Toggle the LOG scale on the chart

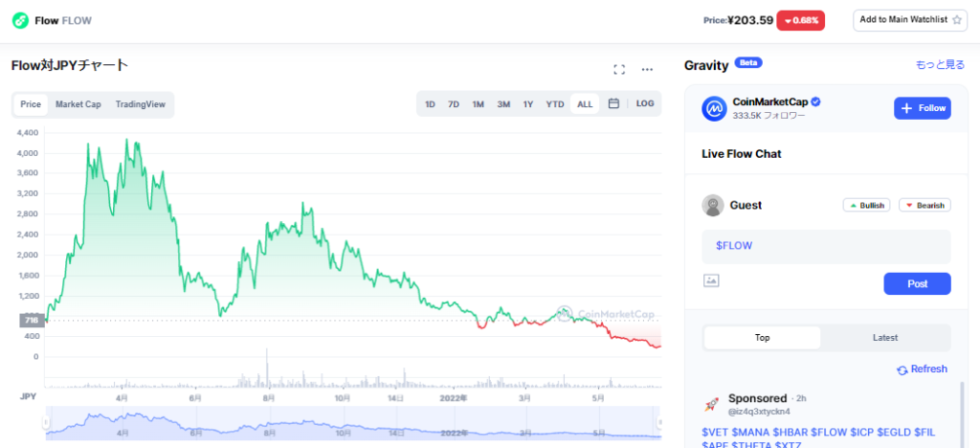coord(645,103)
